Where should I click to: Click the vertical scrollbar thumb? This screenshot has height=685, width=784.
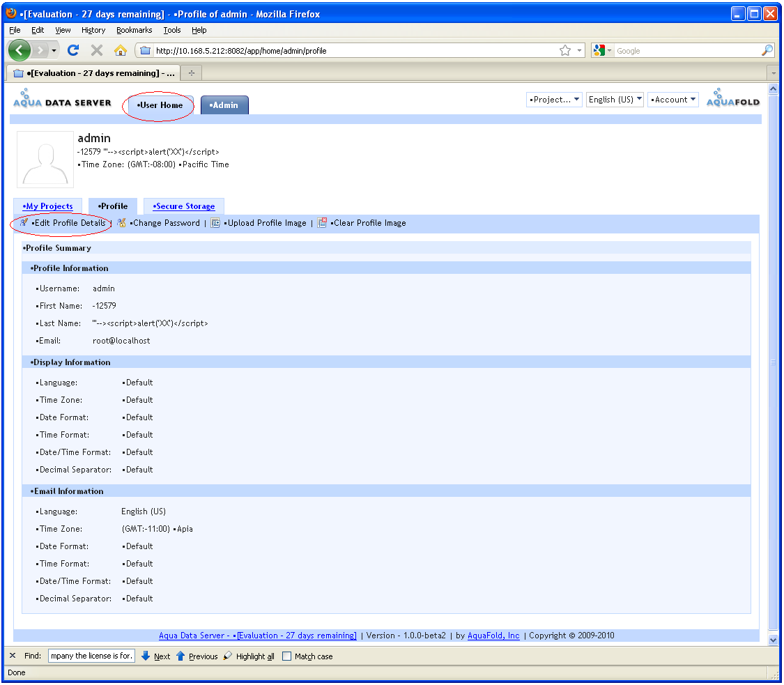[x=773, y=362]
